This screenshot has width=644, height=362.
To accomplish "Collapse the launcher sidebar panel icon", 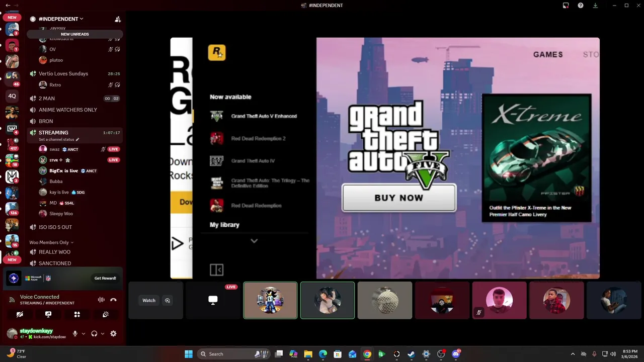I will tap(216, 270).
